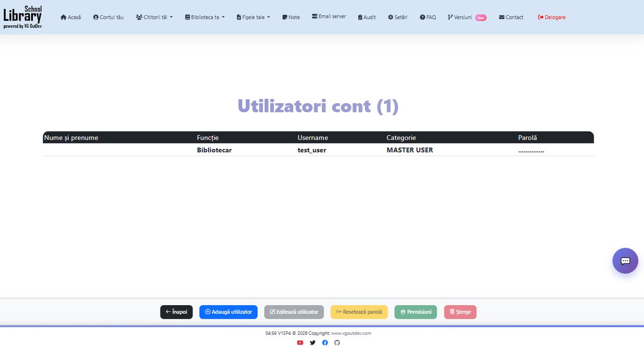Click Adaugă utilizator button
Screen dimensions: 644x351
click(x=228, y=312)
